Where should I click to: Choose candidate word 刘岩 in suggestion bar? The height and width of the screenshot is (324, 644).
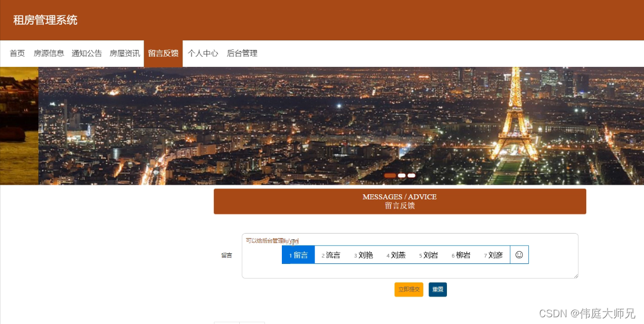[x=430, y=254]
